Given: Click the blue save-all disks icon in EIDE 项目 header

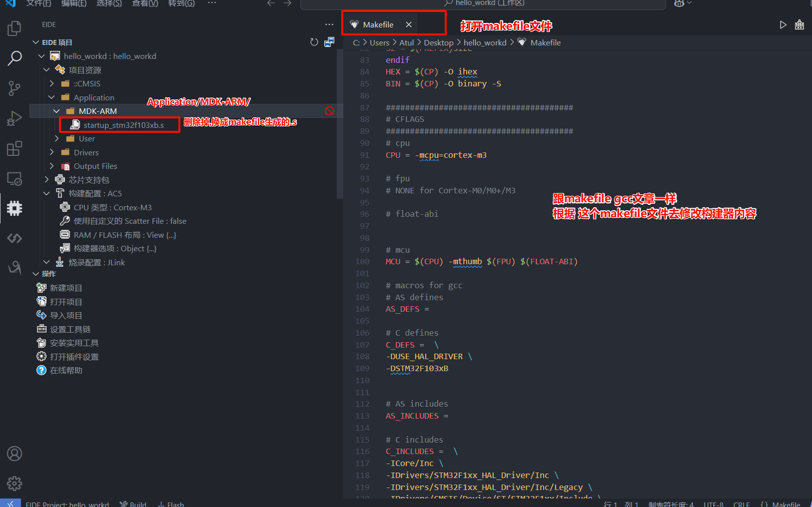Looking at the screenshot, I should (329, 42).
